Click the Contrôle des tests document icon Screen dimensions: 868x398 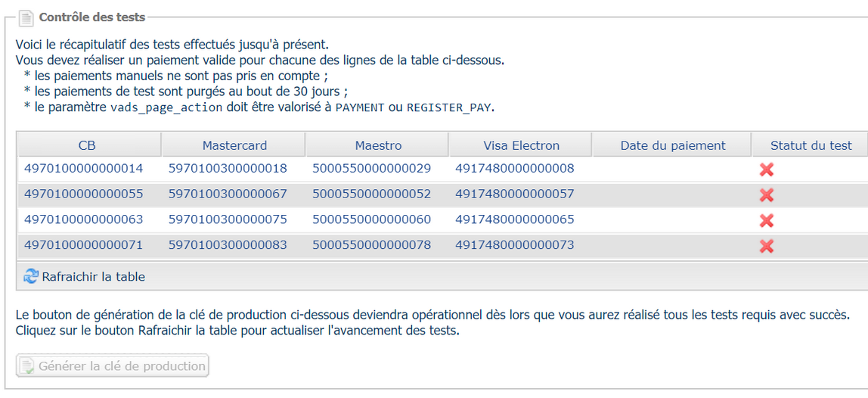26,17
